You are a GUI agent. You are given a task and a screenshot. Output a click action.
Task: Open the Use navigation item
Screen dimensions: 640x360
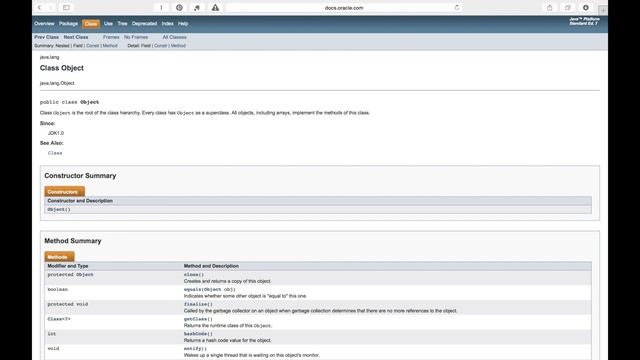pyautogui.click(x=108, y=24)
